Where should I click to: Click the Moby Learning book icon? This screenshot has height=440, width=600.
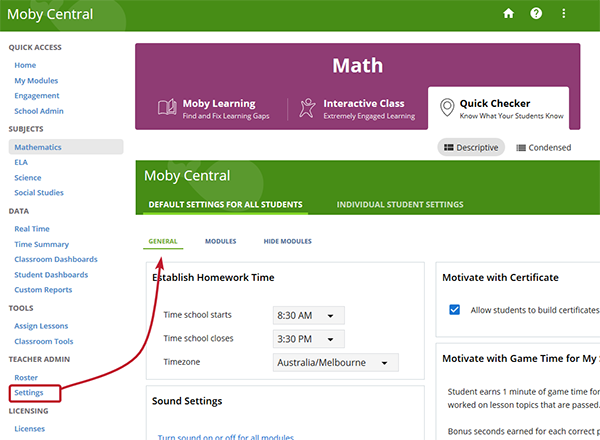(x=167, y=107)
